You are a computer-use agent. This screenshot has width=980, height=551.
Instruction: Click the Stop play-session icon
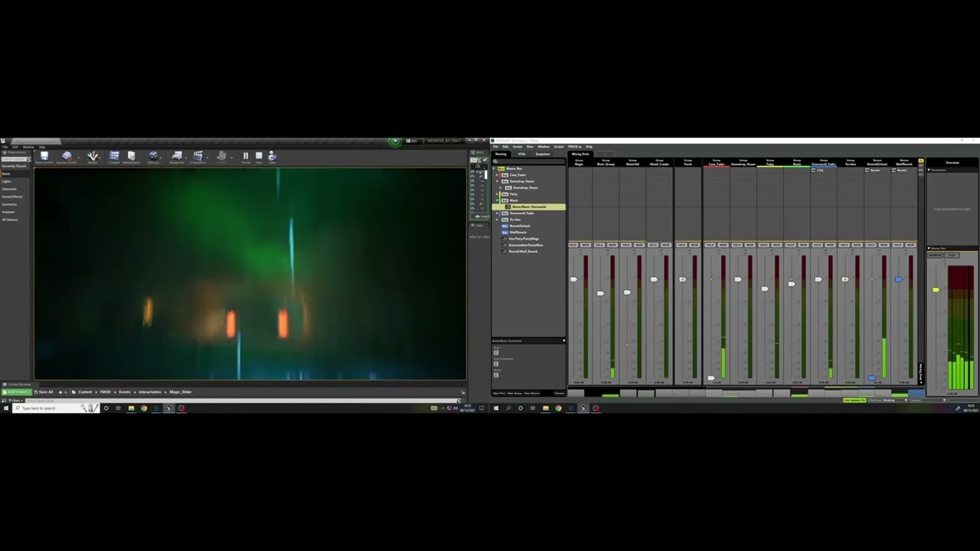259,156
